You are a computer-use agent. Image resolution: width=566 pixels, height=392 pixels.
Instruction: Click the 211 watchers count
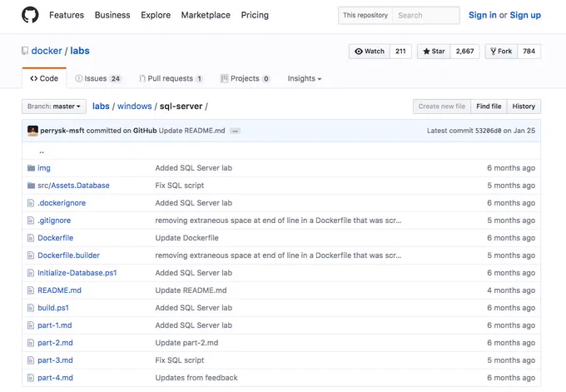pyautogui.click(x=400, y=52)
